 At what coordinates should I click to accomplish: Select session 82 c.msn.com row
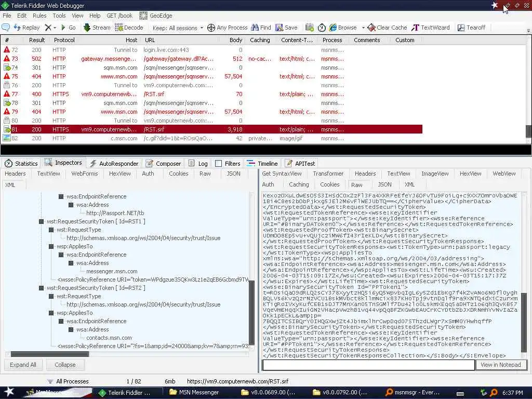click(212, 138)
